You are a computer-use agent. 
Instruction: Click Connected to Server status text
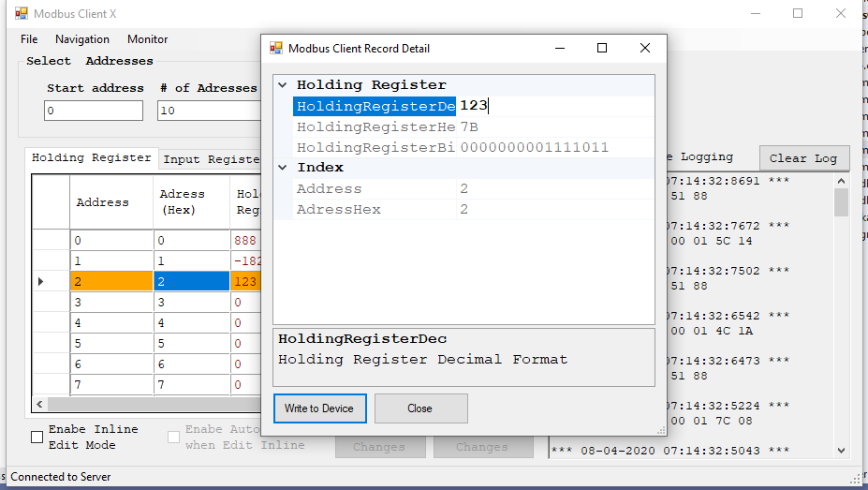60,477
